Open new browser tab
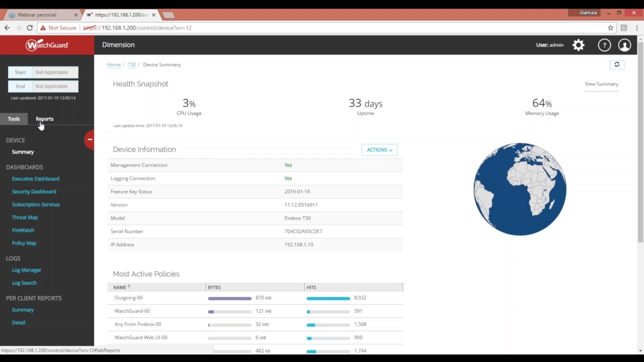 click(169, 15)
